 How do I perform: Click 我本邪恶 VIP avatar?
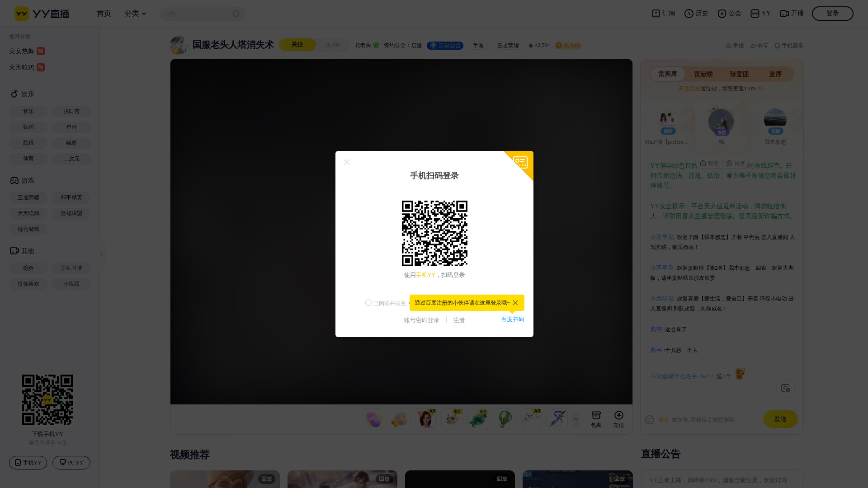pyautogui.click(x=775, y=120)
